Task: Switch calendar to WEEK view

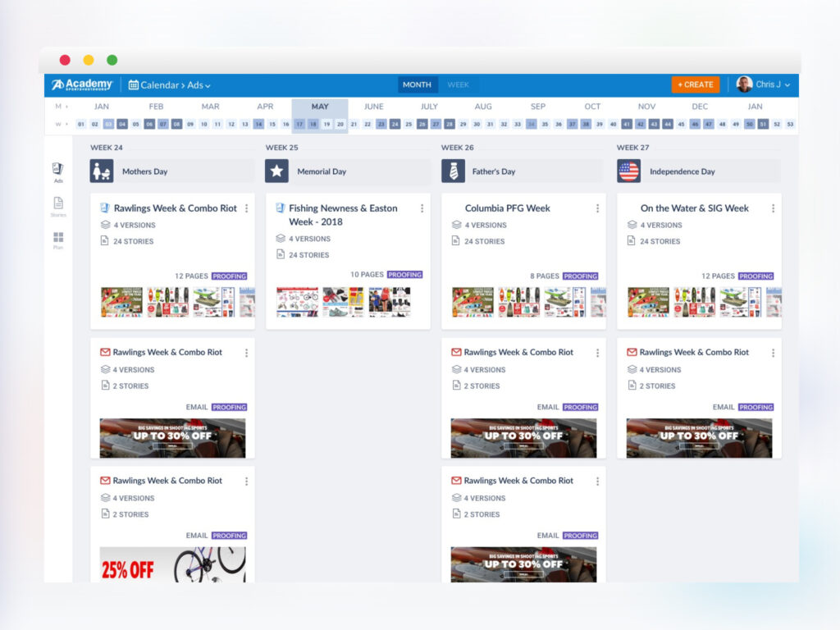Action: pos(458,84)
